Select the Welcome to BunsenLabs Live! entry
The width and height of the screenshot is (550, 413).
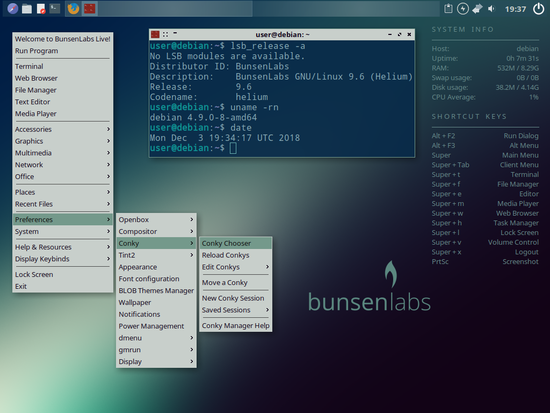(62, 39)
